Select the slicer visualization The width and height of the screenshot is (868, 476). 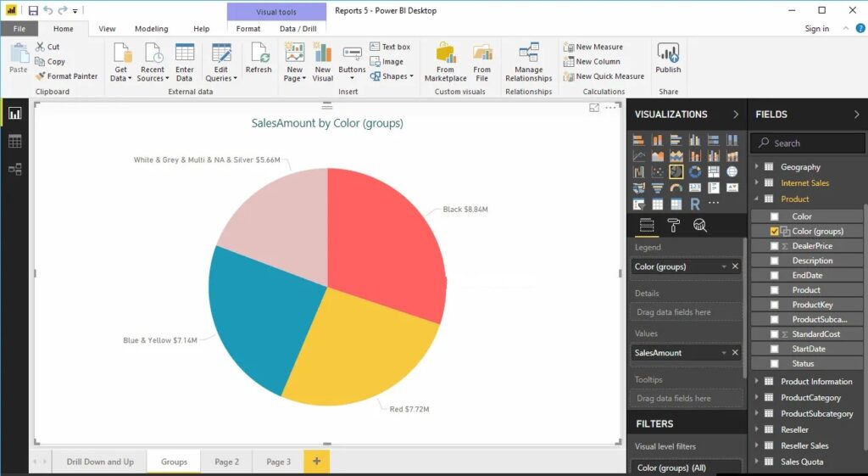pyautogui.click(x=638, y=204)
